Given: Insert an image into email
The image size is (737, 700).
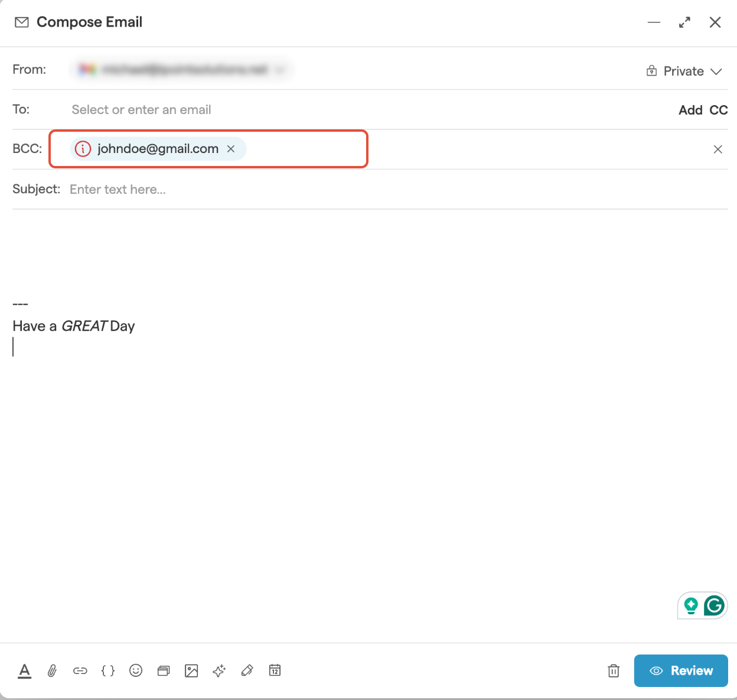Looking at the screenshot, I should click(x=191, y=670).
